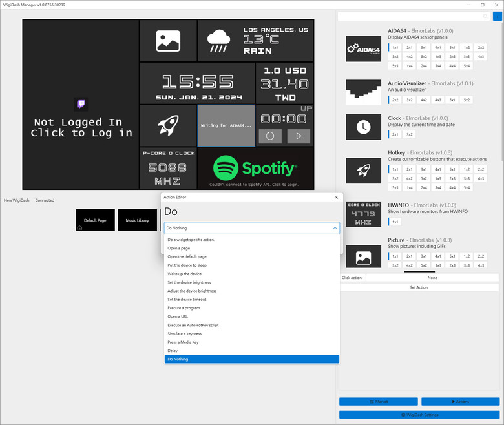The width and height of the screenshot is (504, 425).
Task: Choose the Delay option
Action: [252, 351]
